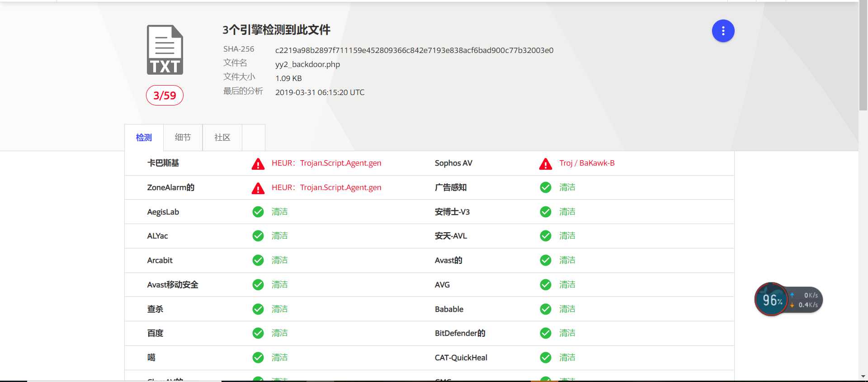
Task: Click the Troj / BaKawk-B detection result
Action: point(587,163)
